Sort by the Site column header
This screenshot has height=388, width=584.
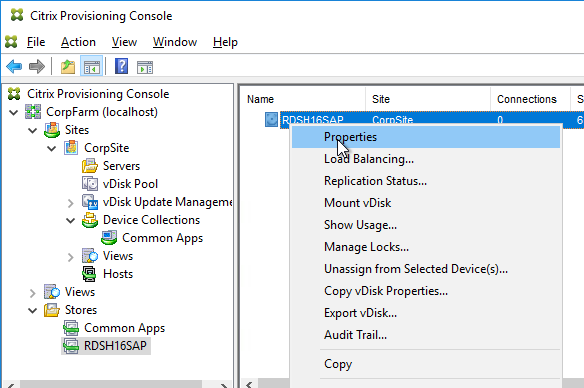[428, 99]
